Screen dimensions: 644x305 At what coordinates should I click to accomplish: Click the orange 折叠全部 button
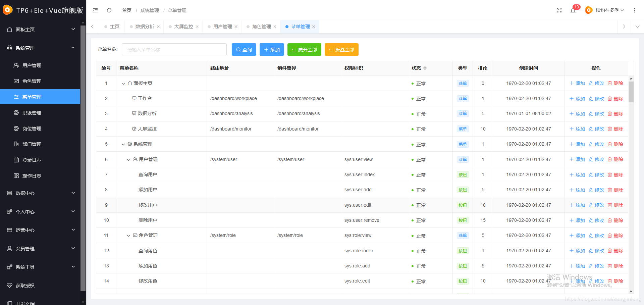click(341, 50)
